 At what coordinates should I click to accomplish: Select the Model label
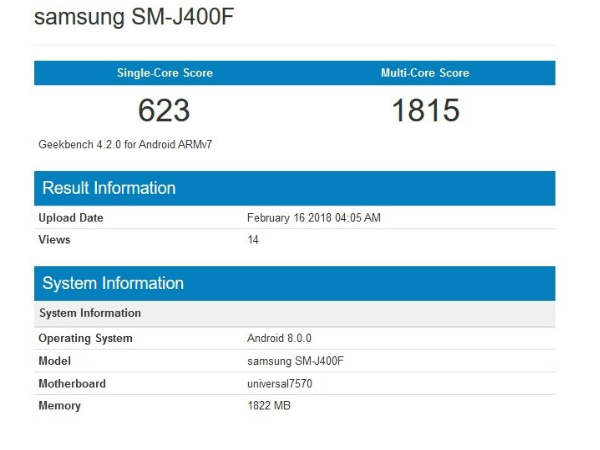55,361
